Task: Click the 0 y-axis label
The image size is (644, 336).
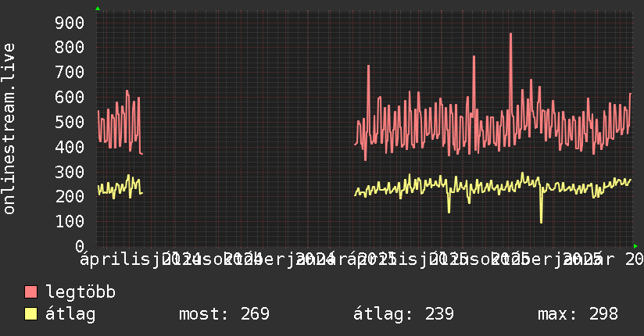Action: coord(80,246)
